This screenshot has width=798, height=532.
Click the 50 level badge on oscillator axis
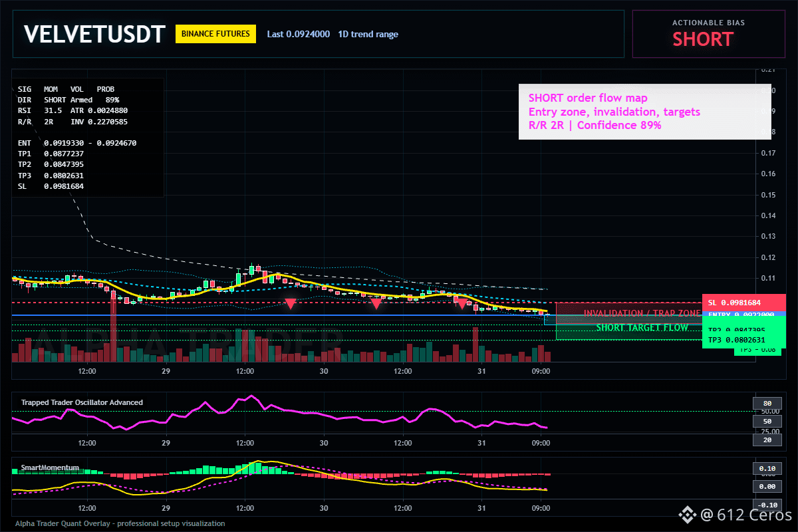767,422
